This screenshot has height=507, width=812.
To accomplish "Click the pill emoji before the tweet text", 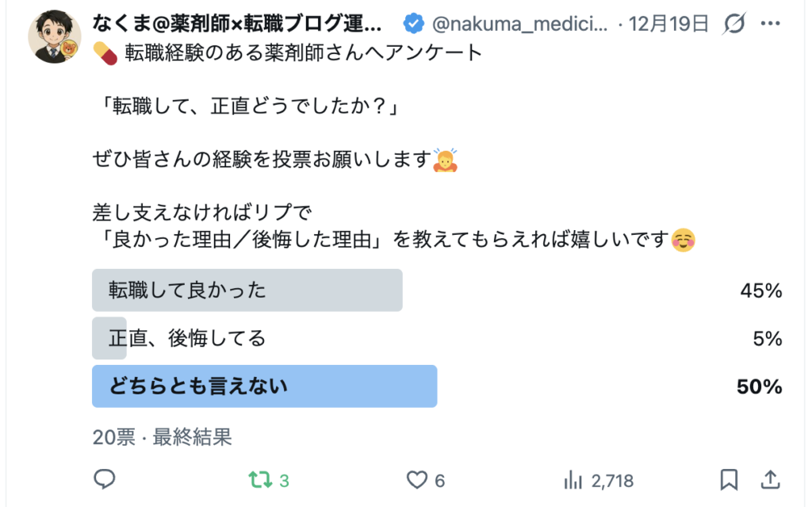I will coord(105,53).
